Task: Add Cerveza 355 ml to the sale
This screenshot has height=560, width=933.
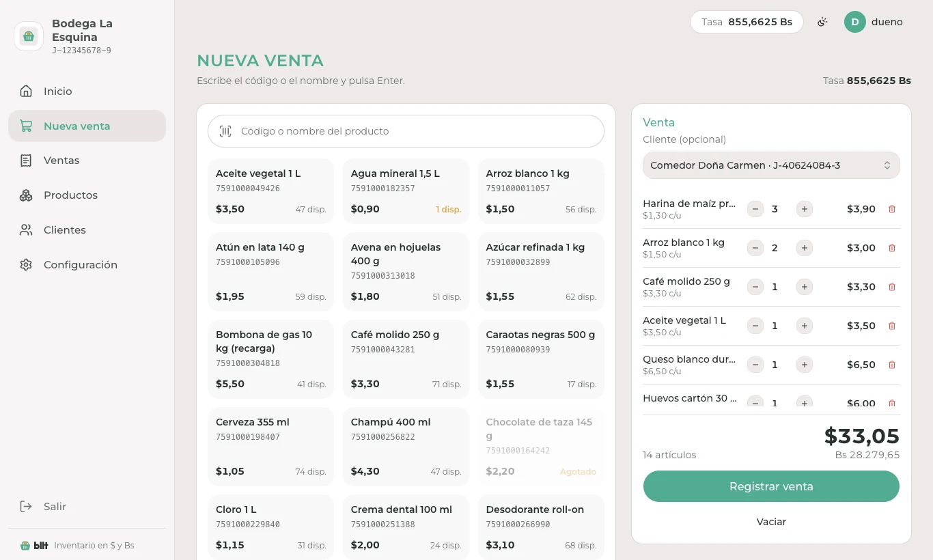Action: pos(271,447)
